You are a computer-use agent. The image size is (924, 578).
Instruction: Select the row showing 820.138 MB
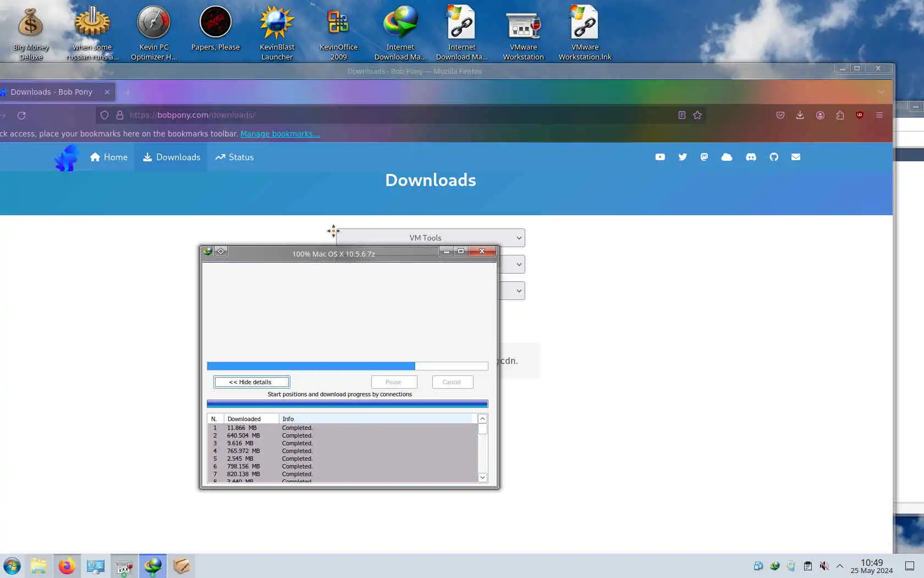coord(342,474)
